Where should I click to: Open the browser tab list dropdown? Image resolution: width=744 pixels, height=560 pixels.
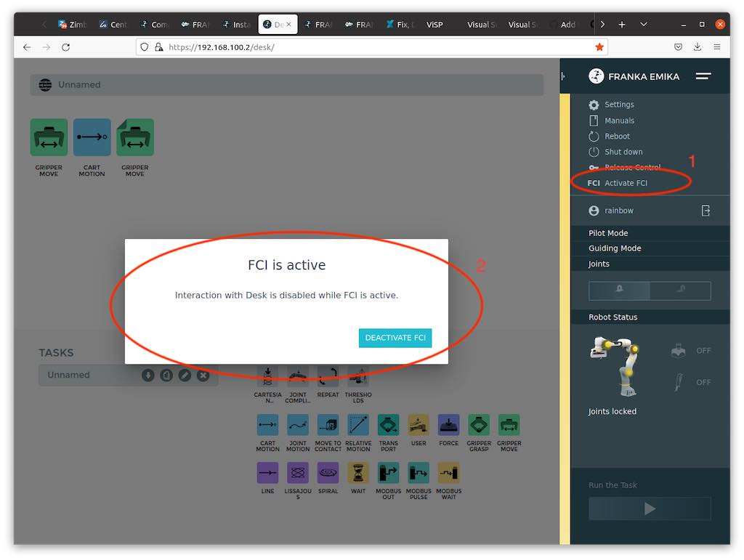(644, 25)
